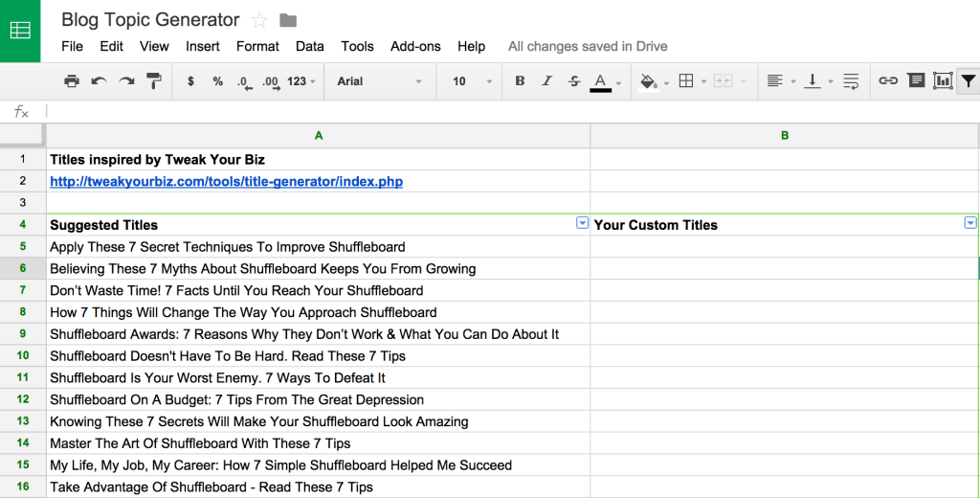Viewport: 980px width, 498px height.
Task: Open the View menu
Action: click(x=154, y=46)
